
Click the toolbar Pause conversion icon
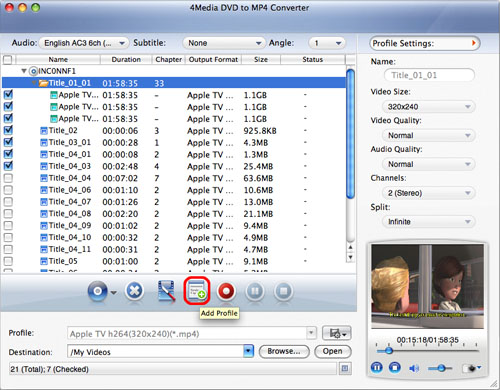click(x=255, y=291)
